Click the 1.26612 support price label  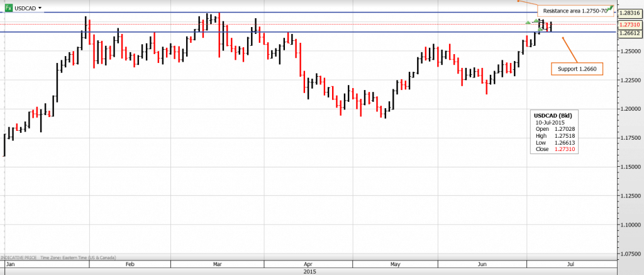click(x=630, y=32)
